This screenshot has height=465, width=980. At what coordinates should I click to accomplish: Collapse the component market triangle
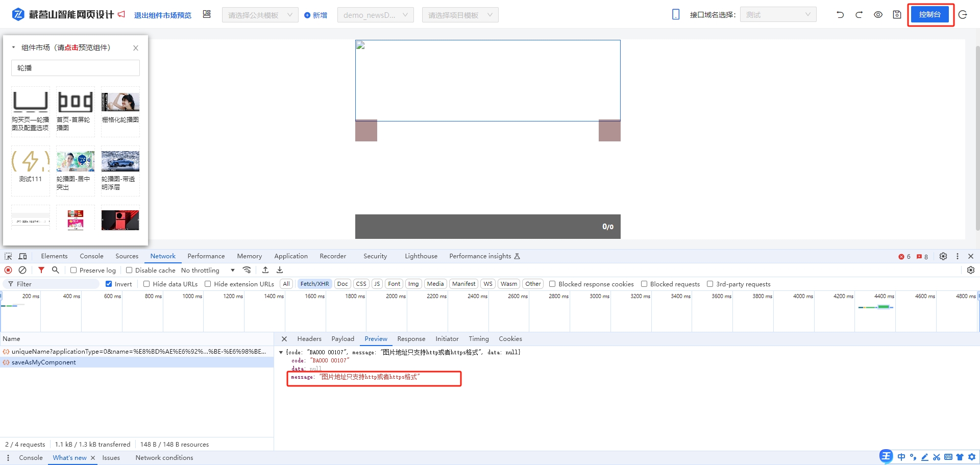tap(13, 47)
